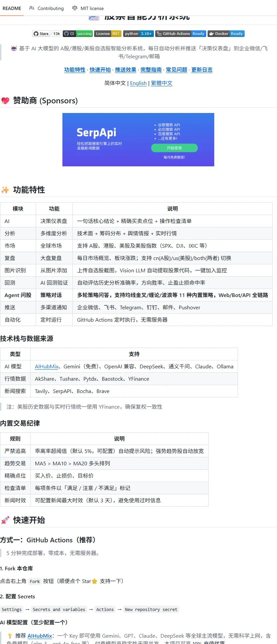277x644 pixels.
Task: Click the 决策仪表盘 table cell
Action: pos(54,221)
